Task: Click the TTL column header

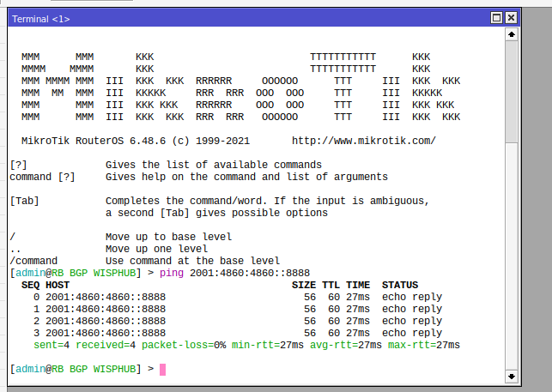Action: point(331,285)
